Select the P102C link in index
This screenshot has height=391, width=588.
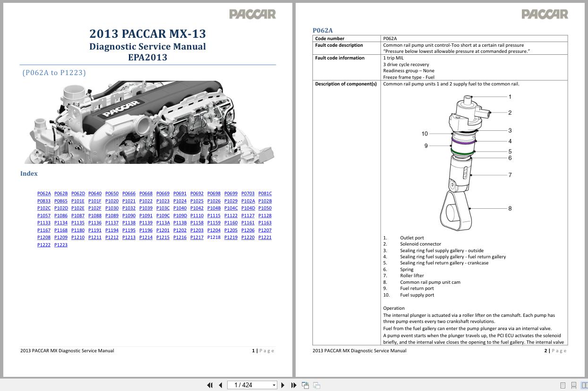[x=44, y=208]
